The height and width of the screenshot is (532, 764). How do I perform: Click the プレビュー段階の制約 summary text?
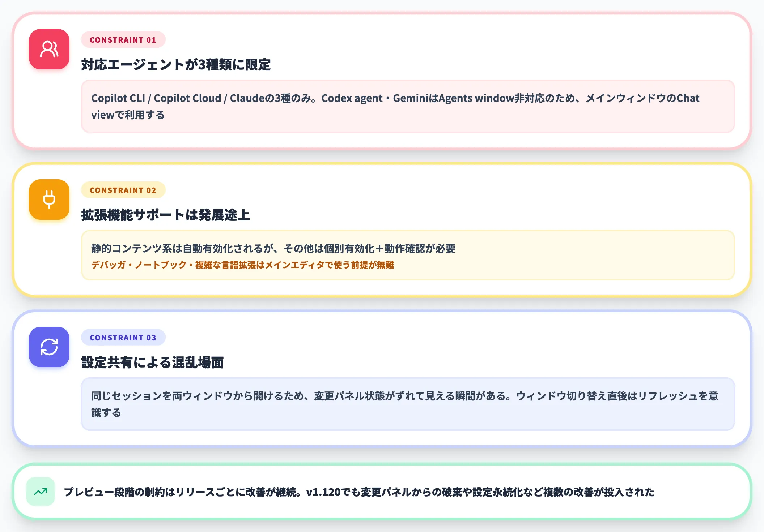359,492
